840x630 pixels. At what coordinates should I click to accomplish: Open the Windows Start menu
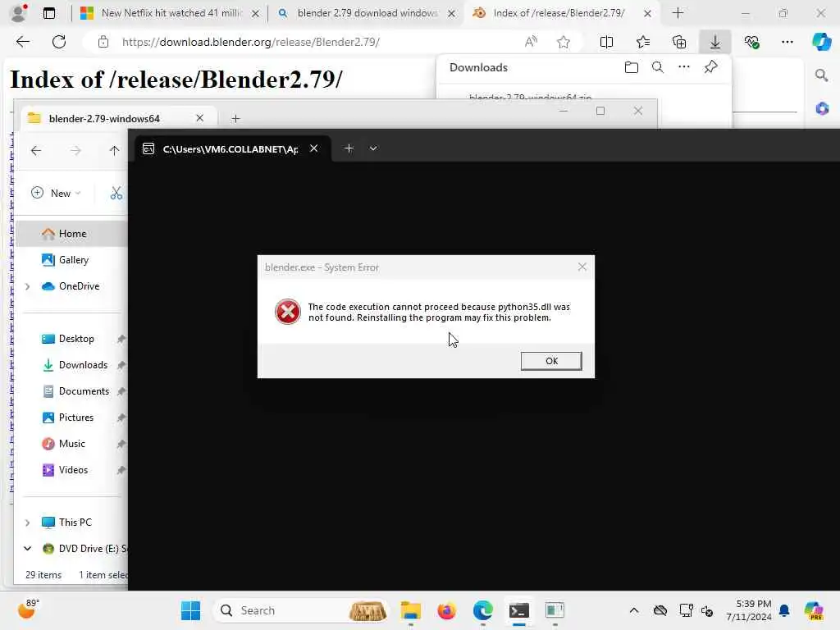coord(190,610)
